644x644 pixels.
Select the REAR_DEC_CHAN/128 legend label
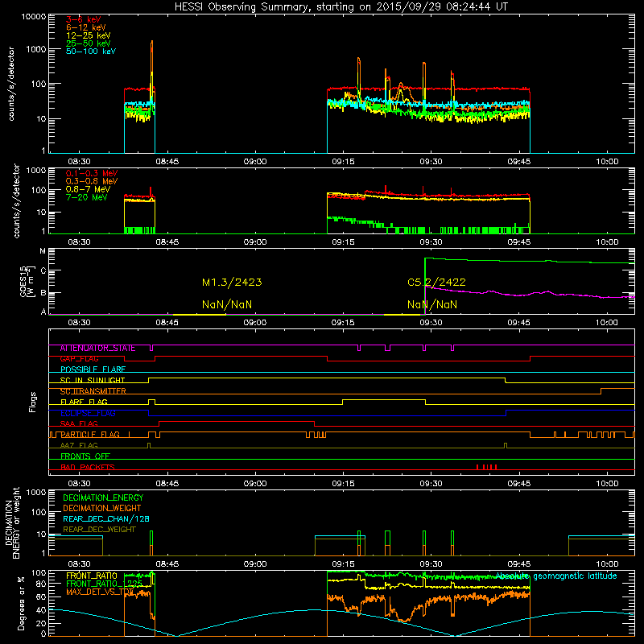tap(106, 518)
